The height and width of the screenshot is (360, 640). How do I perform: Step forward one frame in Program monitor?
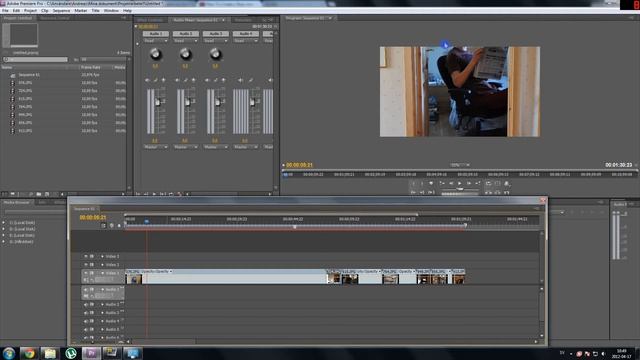tap(469, 184)
